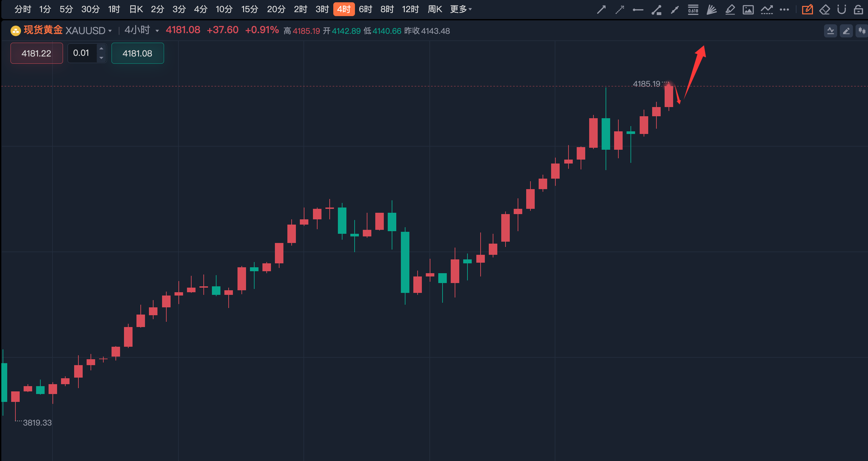
Task: Switch to the 日K timeframe tab
Action: (x=136, y=9)
